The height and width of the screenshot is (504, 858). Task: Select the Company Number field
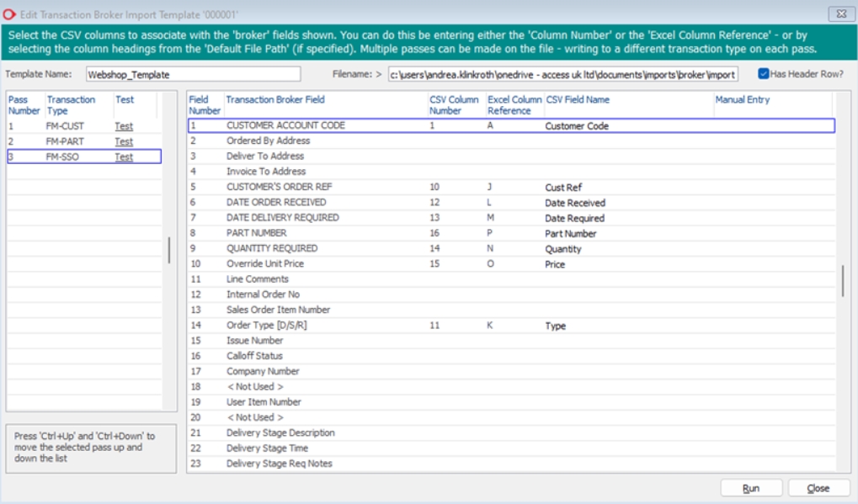(x=512, y=371)
